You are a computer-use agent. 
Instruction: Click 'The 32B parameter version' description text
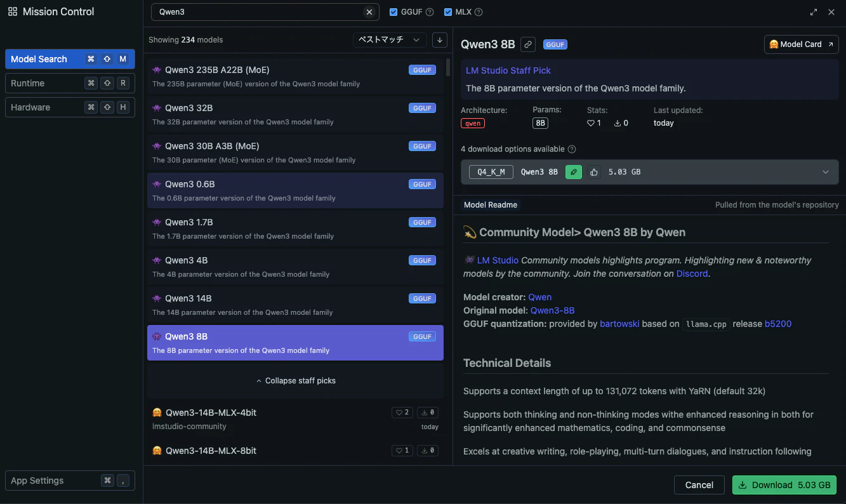(x=243, y=122)
